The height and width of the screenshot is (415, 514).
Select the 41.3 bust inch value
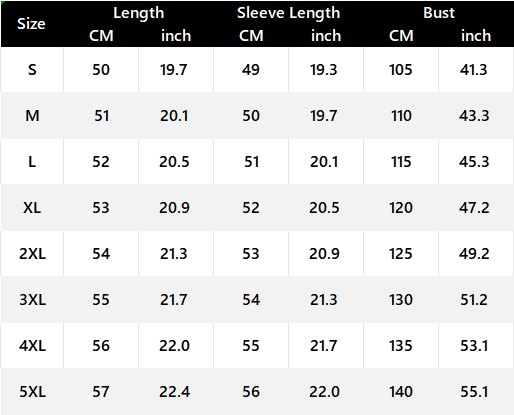[474, 70]
